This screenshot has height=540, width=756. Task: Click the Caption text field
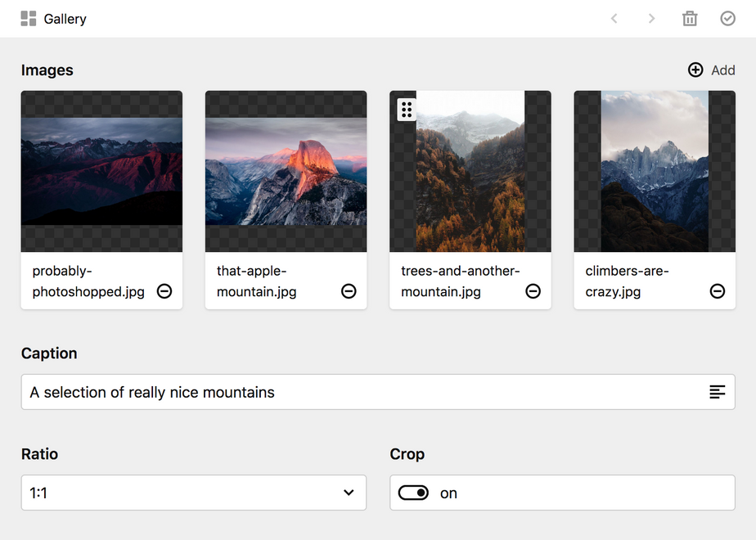point(360,392)
